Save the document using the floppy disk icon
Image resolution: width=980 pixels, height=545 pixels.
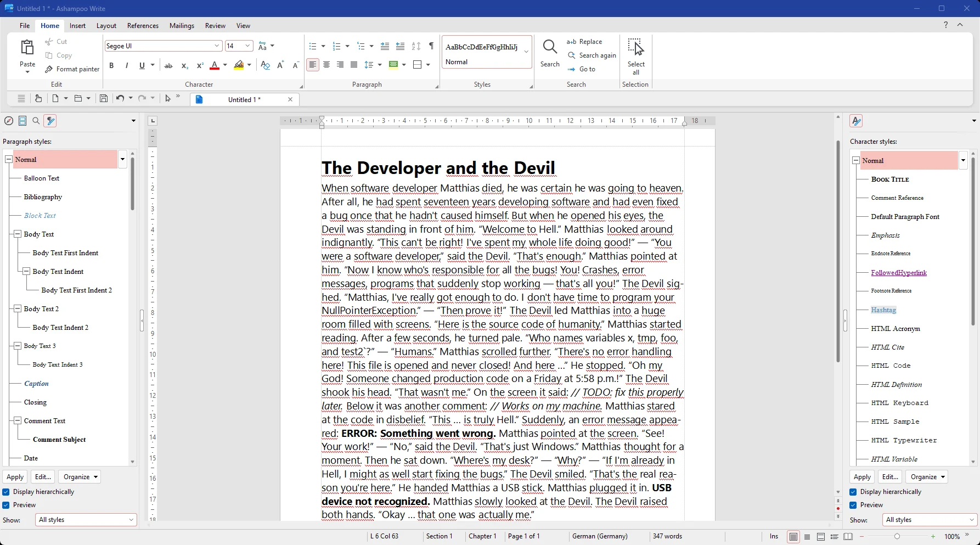click(104, 99)
